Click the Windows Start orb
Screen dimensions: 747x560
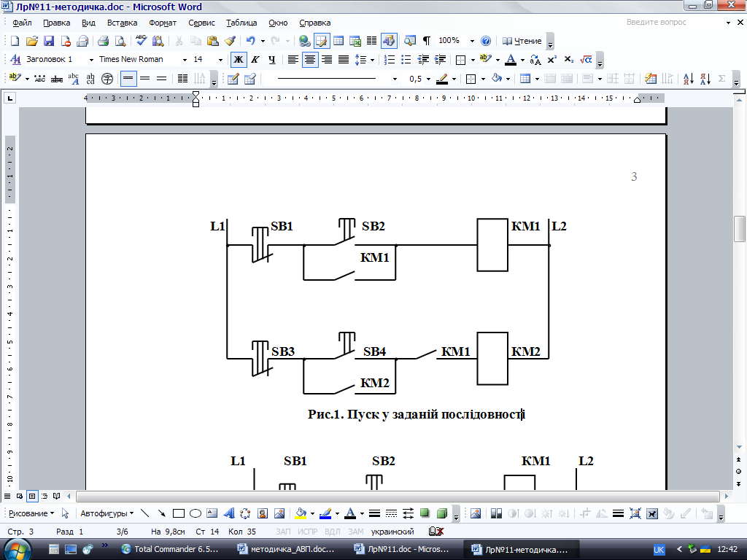coord(17,548)
